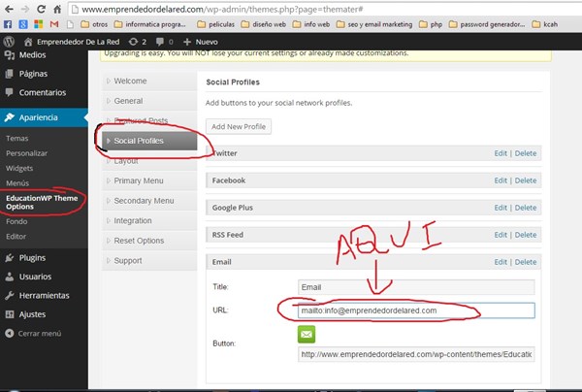Open the 'peliculas' bookmarks folder
The image size is (582, 392).
click(215, 24)
